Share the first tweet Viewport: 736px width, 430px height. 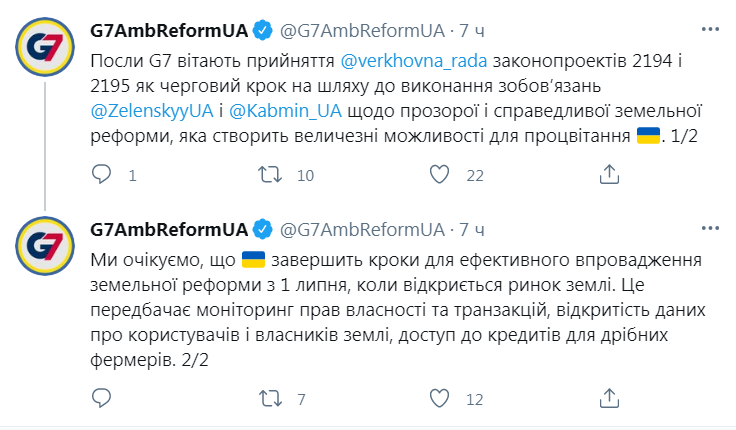tap(607, 176)
